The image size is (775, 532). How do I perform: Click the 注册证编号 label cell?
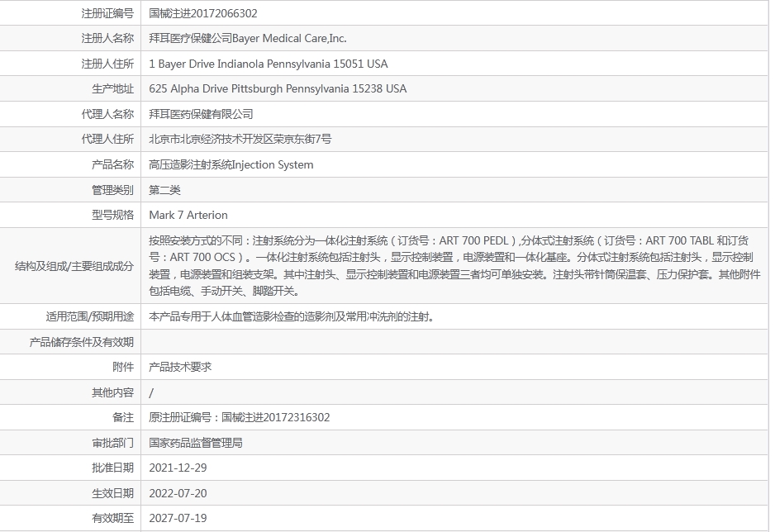(107, 13)
